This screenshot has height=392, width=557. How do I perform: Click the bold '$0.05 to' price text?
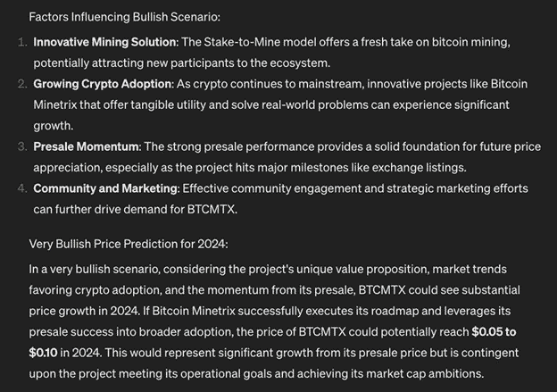tap(494, 332)
